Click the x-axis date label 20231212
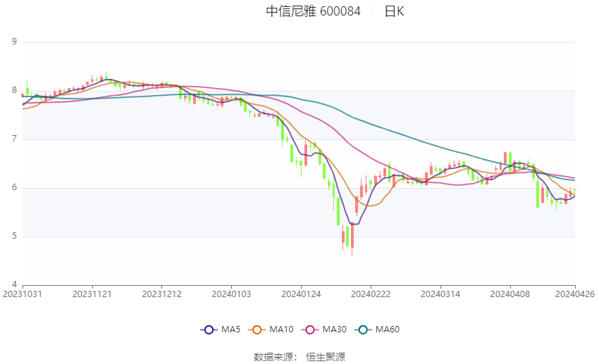599x364 pixels. pos(161,294)
